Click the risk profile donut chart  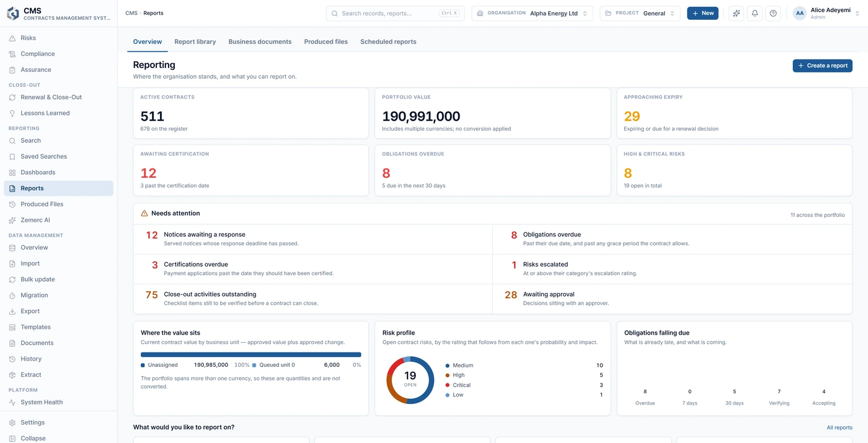pos(410,380)
